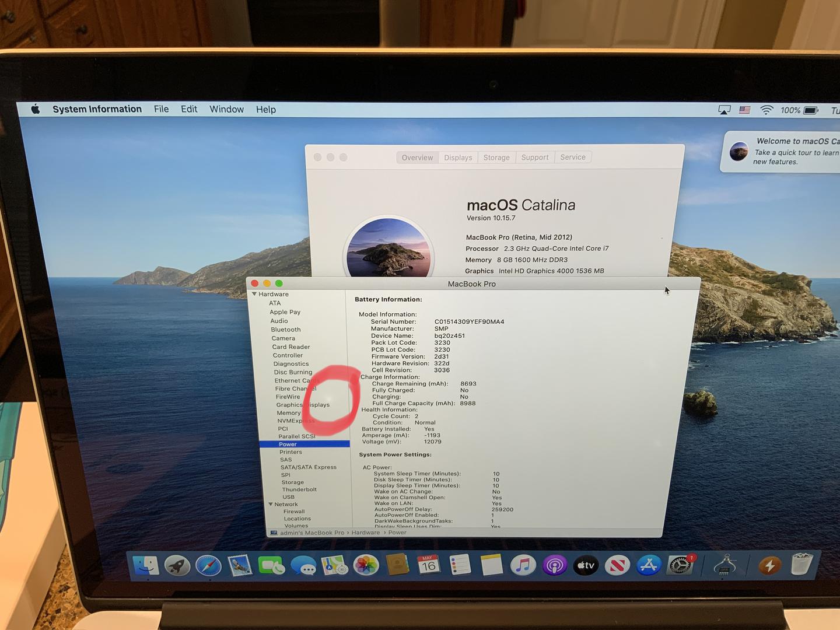This screenshot has width=840, height=630.
Task: Switch to the Storage tab in About This Mac
Action: point(496,157)
